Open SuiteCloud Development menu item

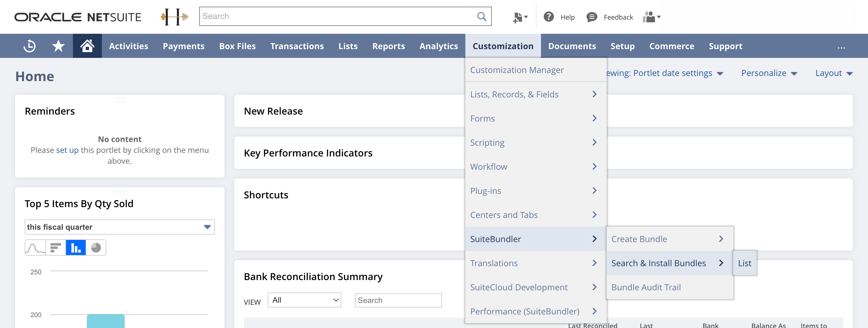click(x=536, y=287)
